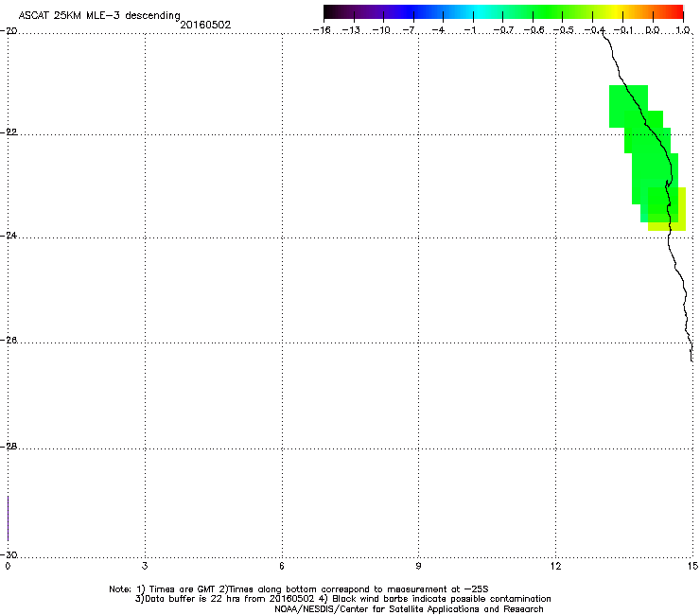
Task: Click the color bar label '-4'
Action: pos(438,30)
